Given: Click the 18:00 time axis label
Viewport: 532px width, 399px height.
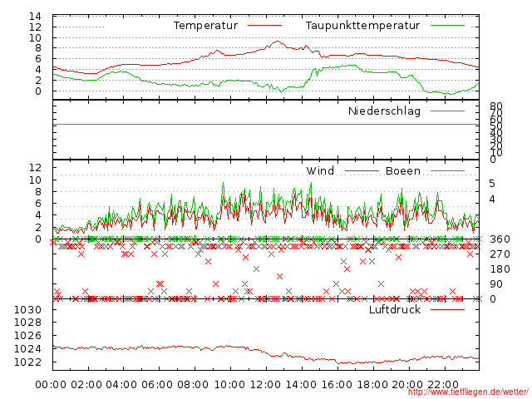Looking at the screenshot, I should (x=372, y=385).
